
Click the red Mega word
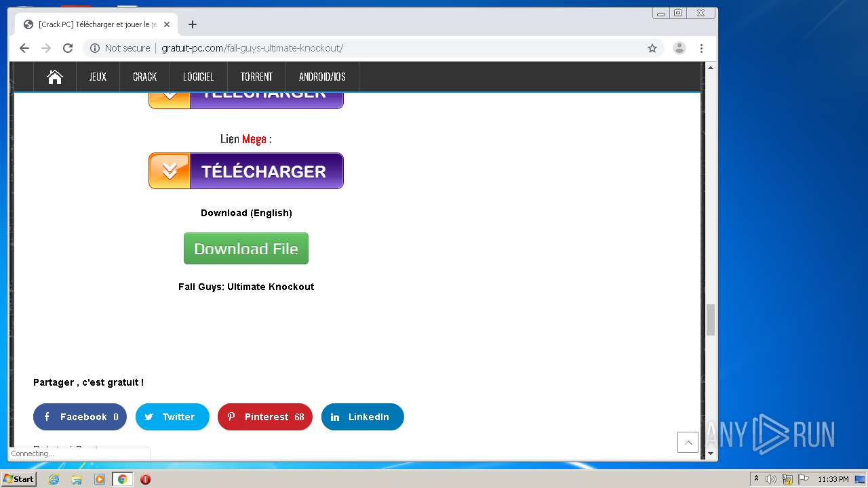click(x=254, y=139)
